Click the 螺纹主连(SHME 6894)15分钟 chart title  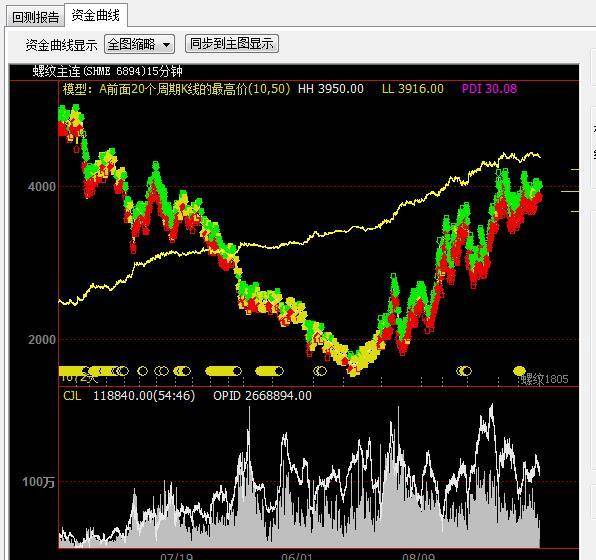pyautogui.click(x=108, y=71)
